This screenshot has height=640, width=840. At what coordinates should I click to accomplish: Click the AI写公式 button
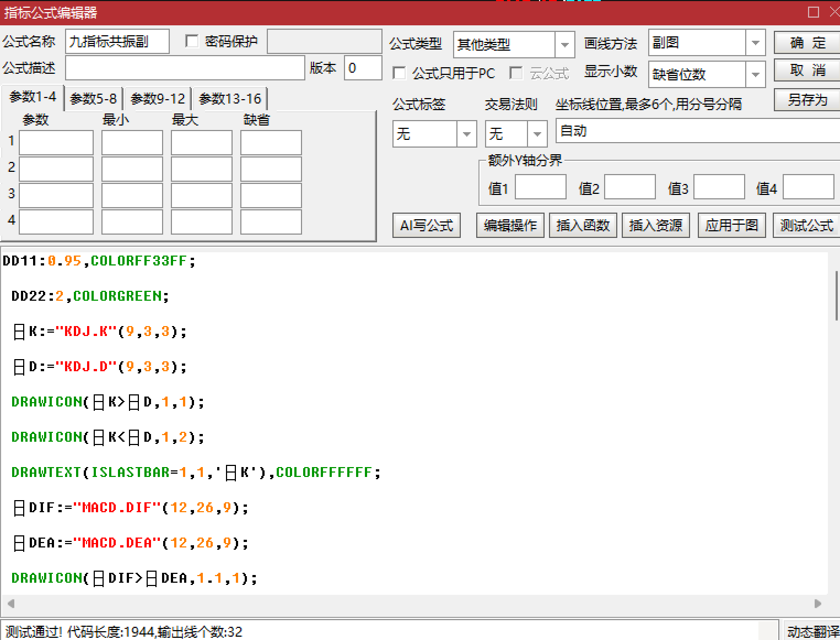pos(426,226)
